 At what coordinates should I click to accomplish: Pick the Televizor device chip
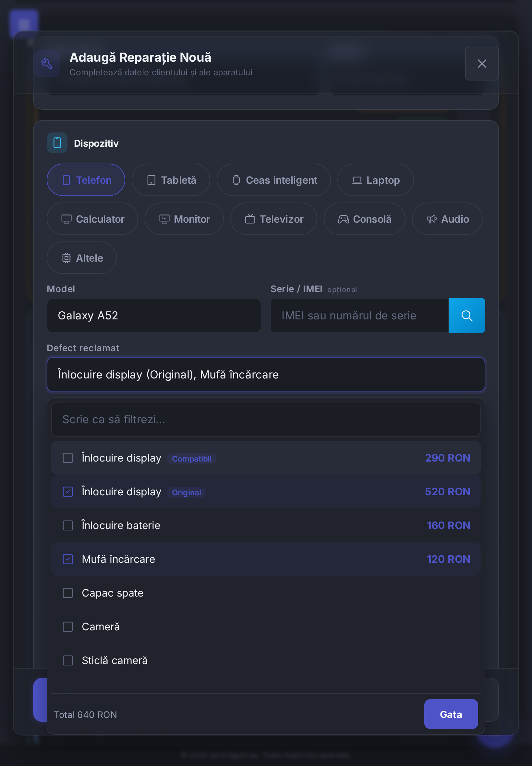274,219
